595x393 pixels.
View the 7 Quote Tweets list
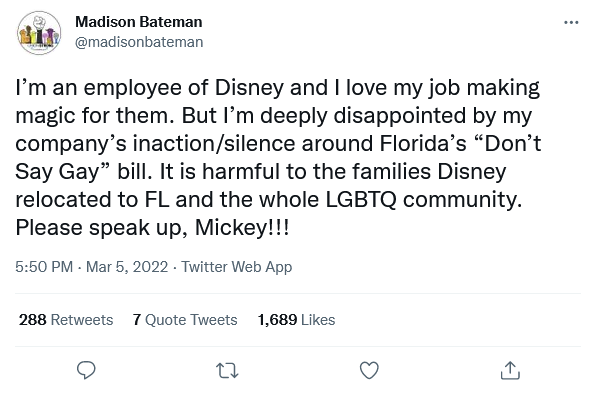coord(185,320)
